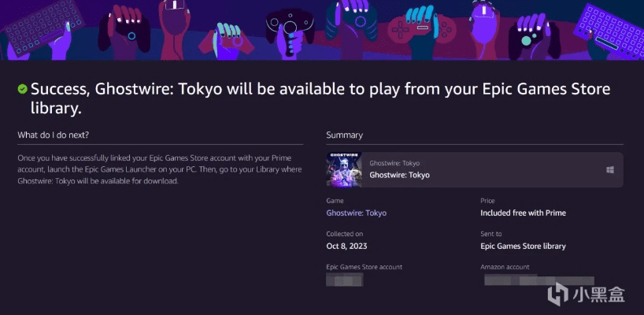Click the Windows platform icon

609,170
